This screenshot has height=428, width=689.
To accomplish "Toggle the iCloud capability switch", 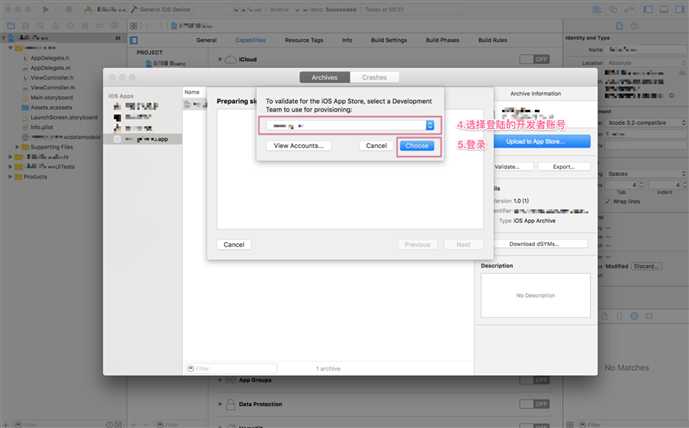I will click(x=534, y=59).
